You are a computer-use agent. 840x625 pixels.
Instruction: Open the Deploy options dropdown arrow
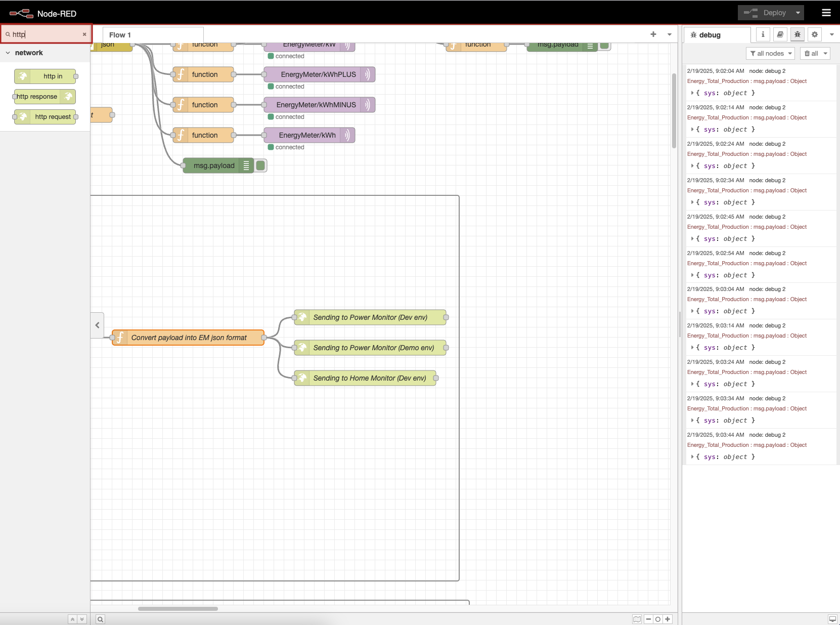(x=798, y=13)
